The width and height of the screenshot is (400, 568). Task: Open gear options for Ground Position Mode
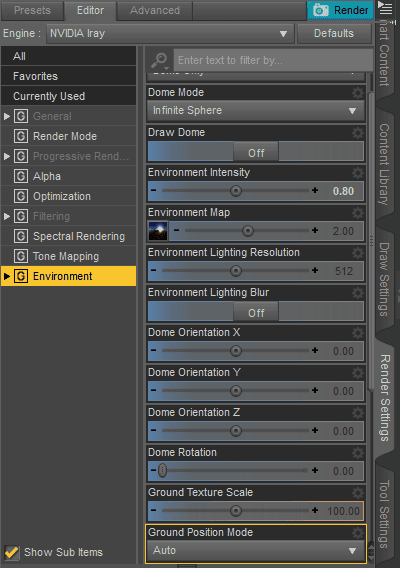(358, 532)
